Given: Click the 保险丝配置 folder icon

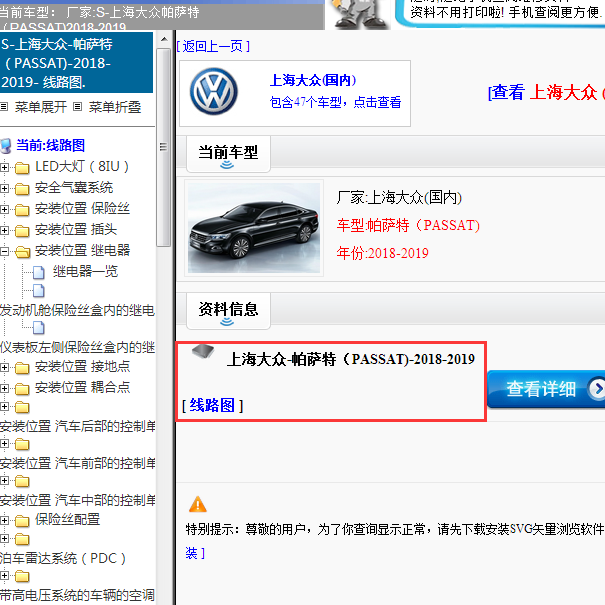Looking at the screenshot, I should (22, 521).
